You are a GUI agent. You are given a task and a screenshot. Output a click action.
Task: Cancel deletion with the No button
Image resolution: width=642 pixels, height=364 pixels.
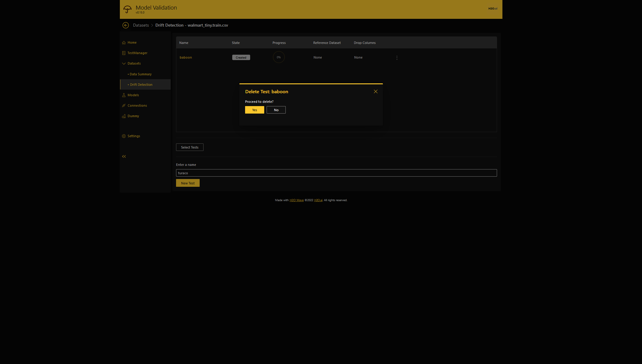pos(276,110)
